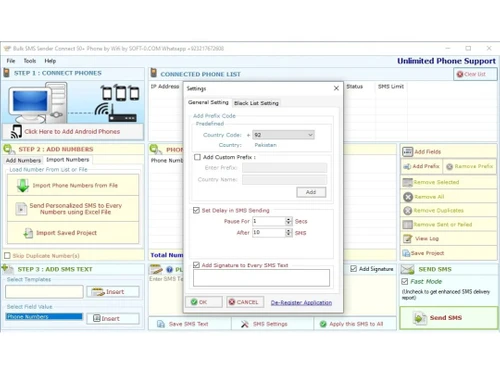Click the Add Fields icon

408,152
